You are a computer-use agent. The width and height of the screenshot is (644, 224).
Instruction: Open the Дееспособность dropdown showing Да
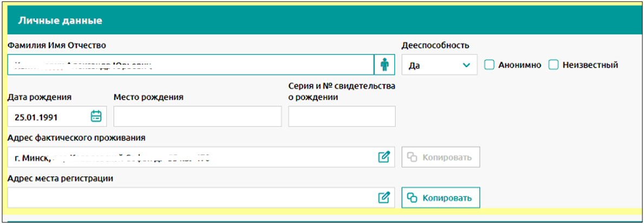point(433,65)
